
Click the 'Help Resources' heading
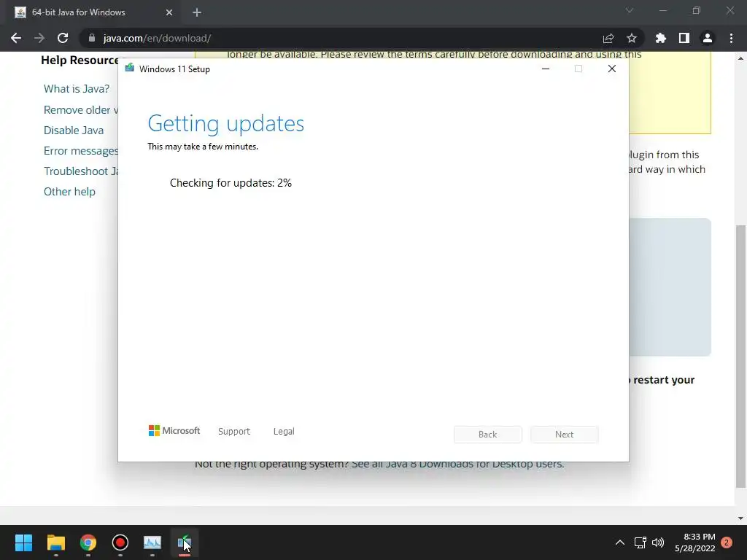(x=80, y=60)
